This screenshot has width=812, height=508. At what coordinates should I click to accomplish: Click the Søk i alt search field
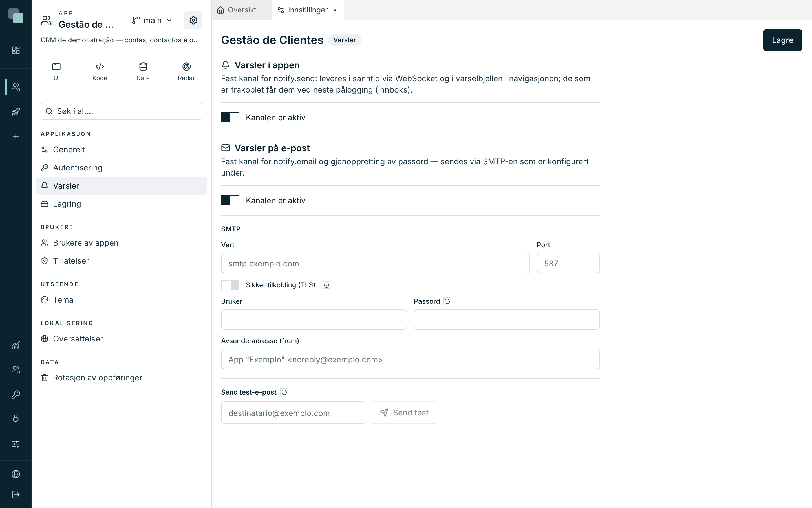coord(122,111)
